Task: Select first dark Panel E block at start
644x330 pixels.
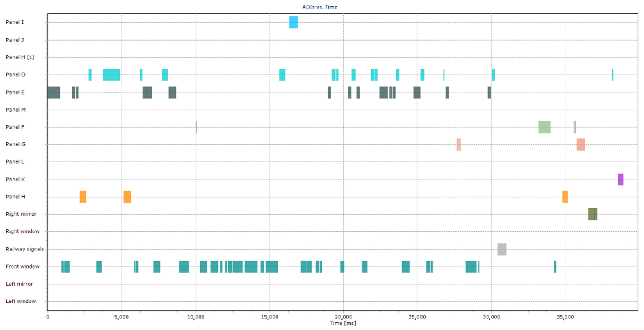Action: coord(54,93)
